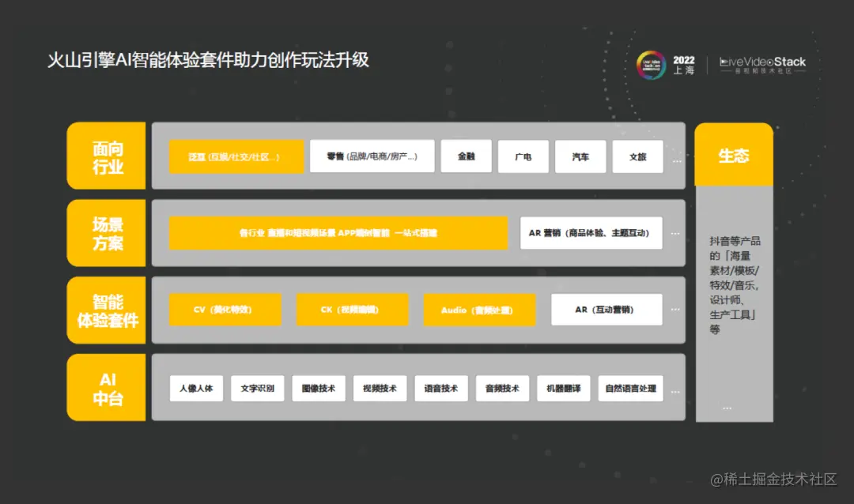Click the 2022 上海 badge
Image resolution: width=854 pixels, height=504 pixels.
[683, 63]
